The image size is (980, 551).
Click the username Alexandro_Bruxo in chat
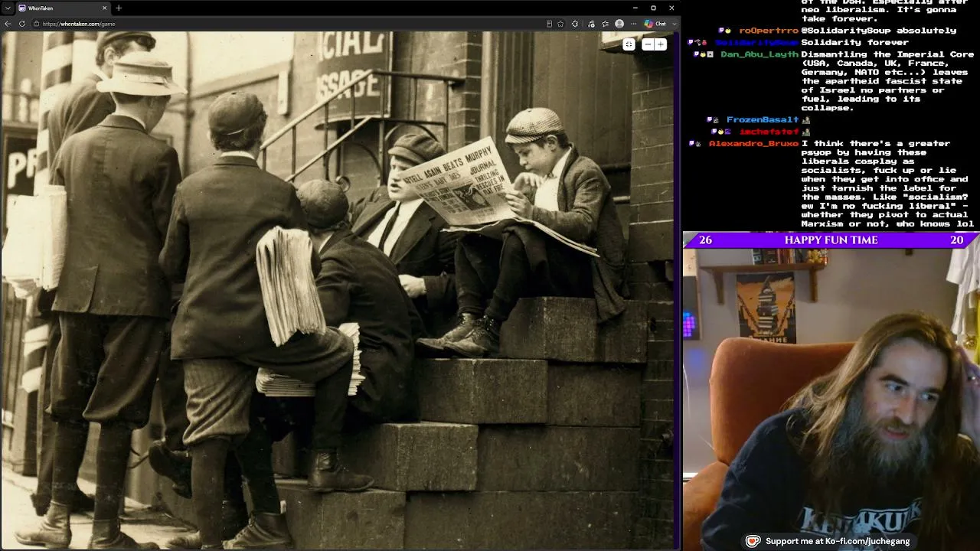[x=753, y=143]
